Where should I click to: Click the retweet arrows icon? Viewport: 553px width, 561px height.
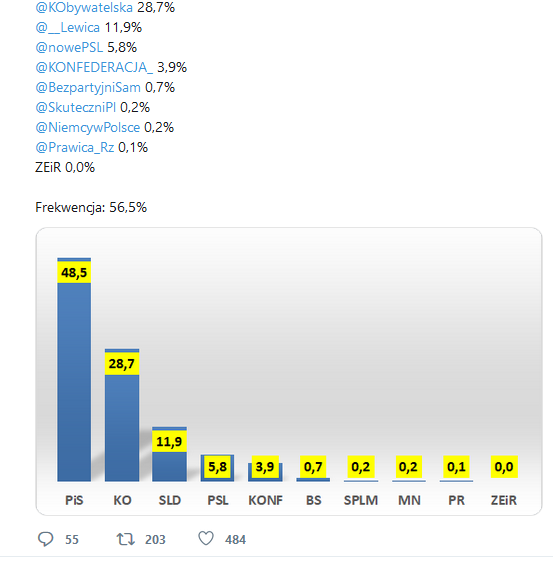click(126, 539)
